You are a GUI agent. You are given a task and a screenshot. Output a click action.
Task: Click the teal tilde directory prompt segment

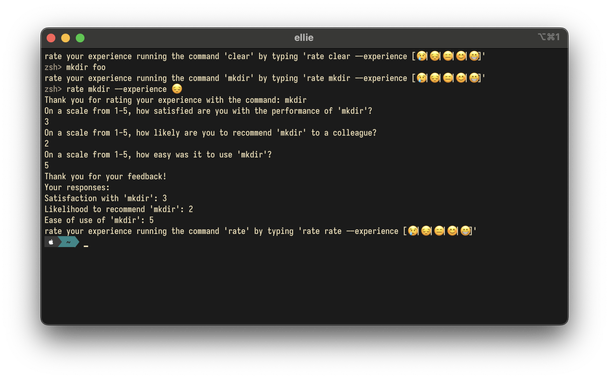[69, 242]
